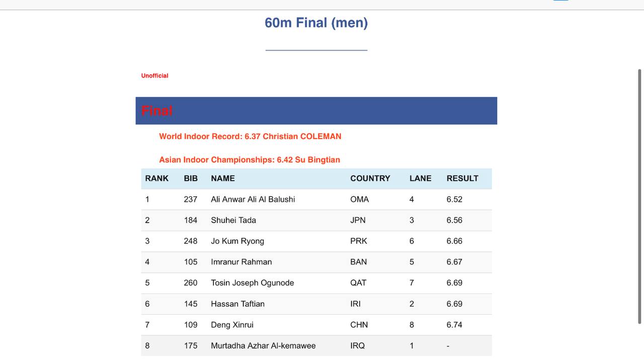The height and width of the screenshot is (362, 644).
Task: Click the 60m Final (men) page title
Action: [316, 23]
